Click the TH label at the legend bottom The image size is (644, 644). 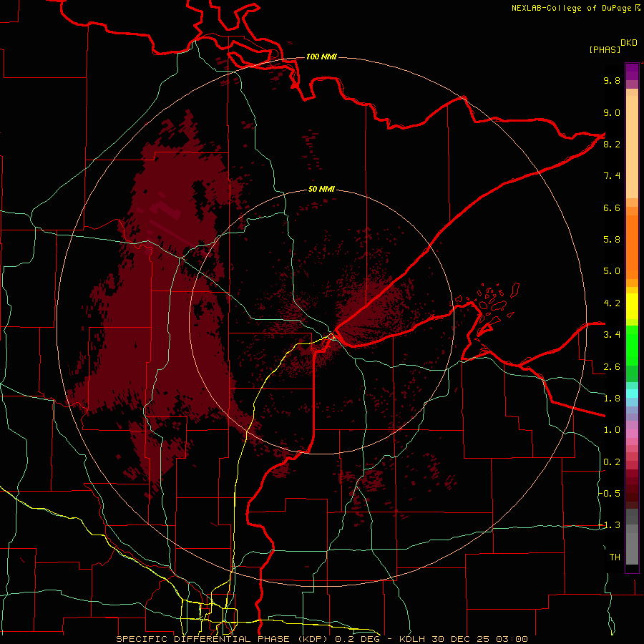coord(615,557)
